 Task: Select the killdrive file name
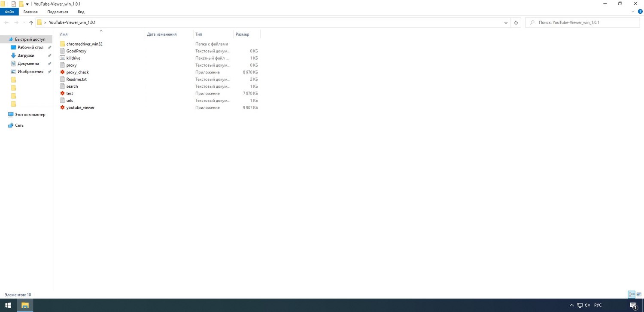tap(73, 58)
